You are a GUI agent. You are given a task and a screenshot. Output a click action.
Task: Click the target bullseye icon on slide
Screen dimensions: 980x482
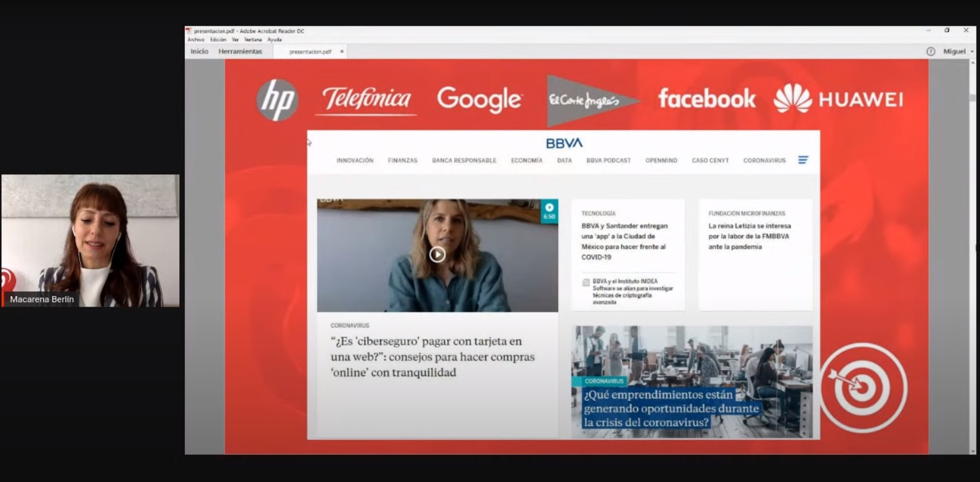[863, 388]
